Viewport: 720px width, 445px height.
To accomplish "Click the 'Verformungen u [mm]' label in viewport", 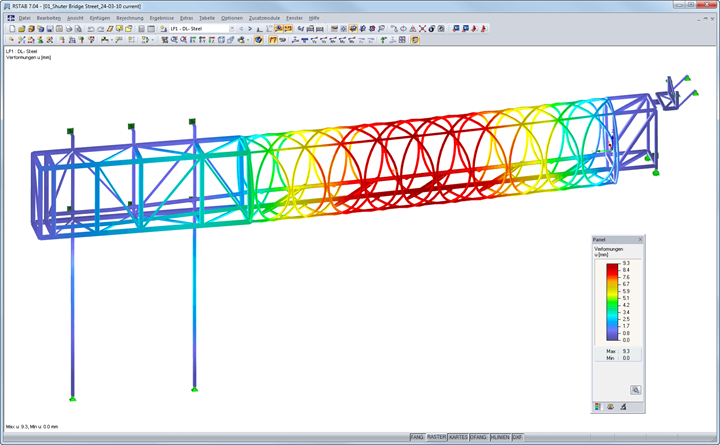I will (x=28, y=57).
